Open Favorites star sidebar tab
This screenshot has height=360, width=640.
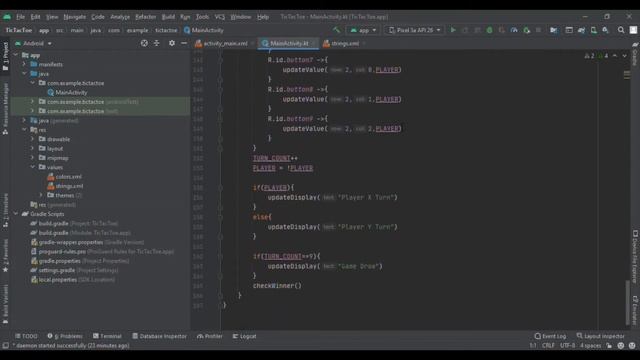coord(5,256)
